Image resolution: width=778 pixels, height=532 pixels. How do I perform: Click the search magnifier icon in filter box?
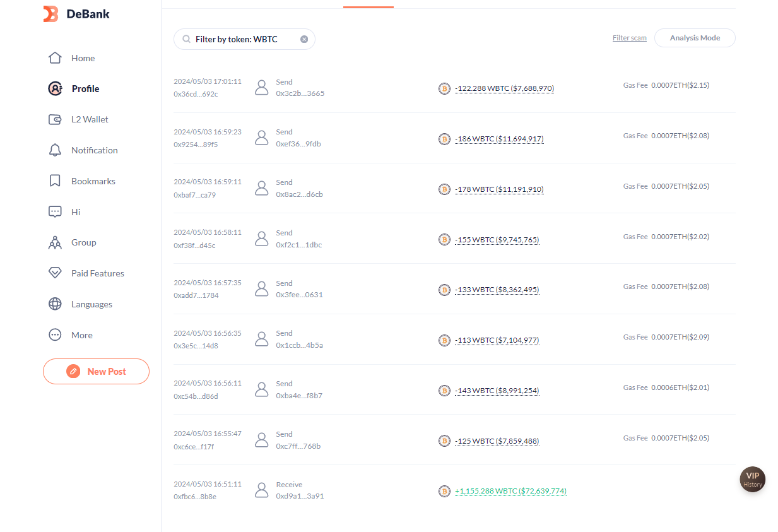187,39
